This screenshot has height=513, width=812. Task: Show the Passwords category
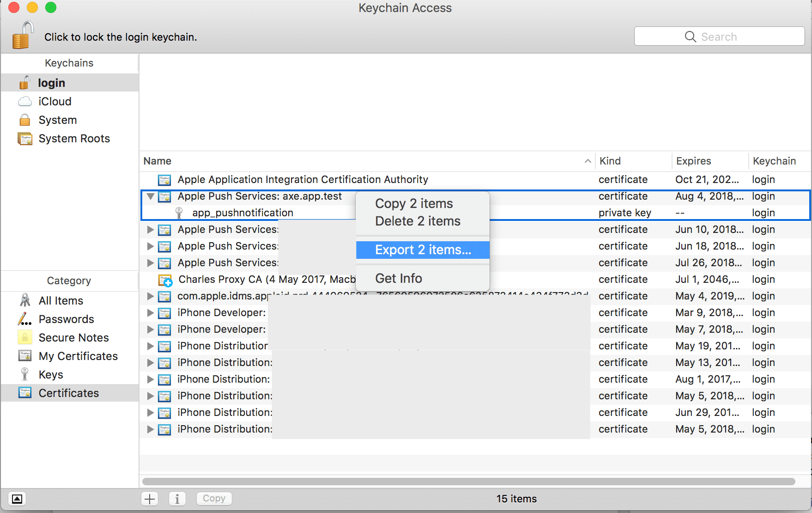pyautogui.click(x=70, y=319)
